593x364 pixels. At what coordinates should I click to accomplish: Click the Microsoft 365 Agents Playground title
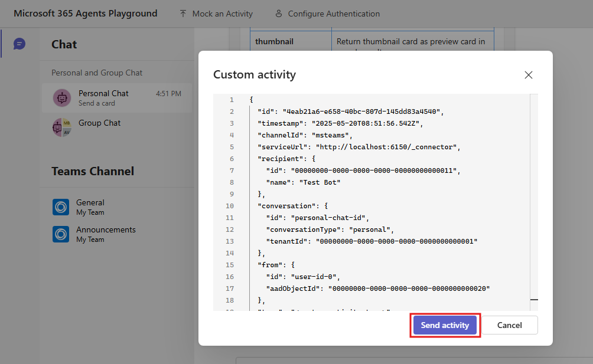[86, 14]
